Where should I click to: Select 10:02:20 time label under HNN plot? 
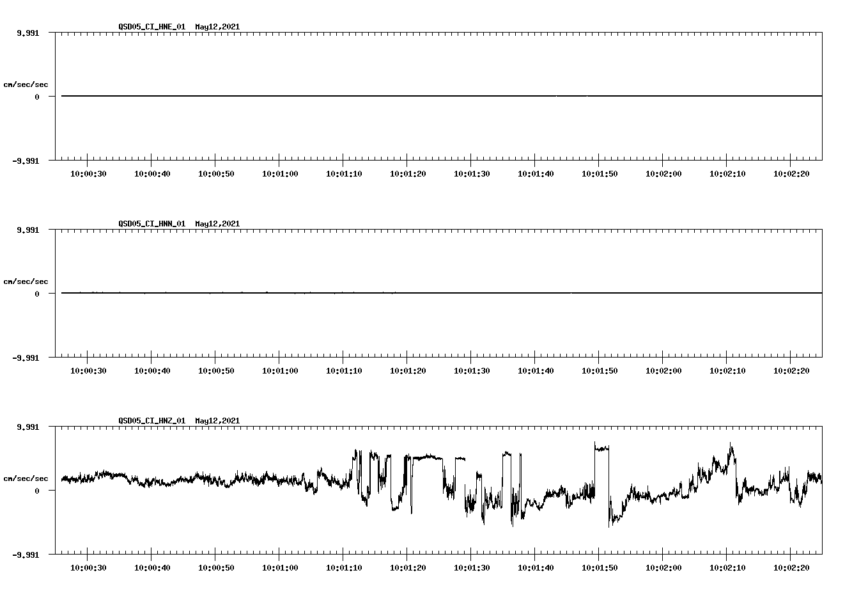[791, 371]
